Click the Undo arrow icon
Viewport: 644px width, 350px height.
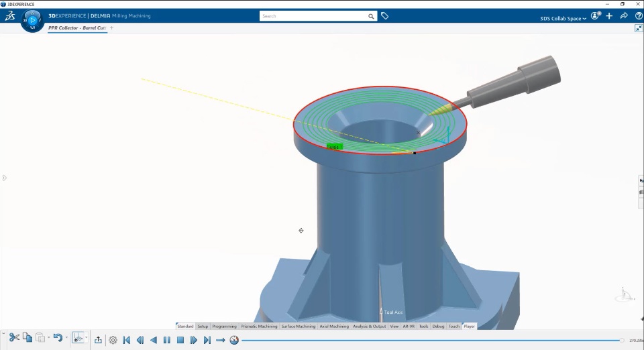click(58, 338)
